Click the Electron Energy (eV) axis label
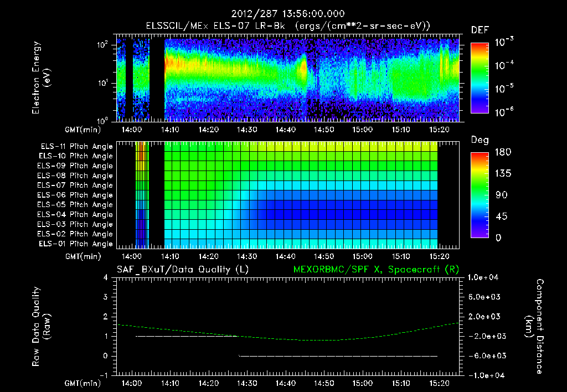 [x=41, y=78]
